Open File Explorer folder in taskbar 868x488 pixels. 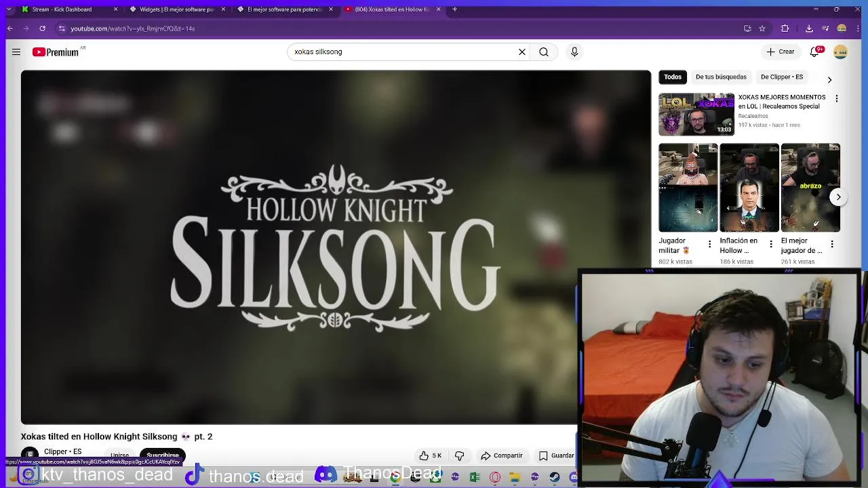(x=515, y=478)
